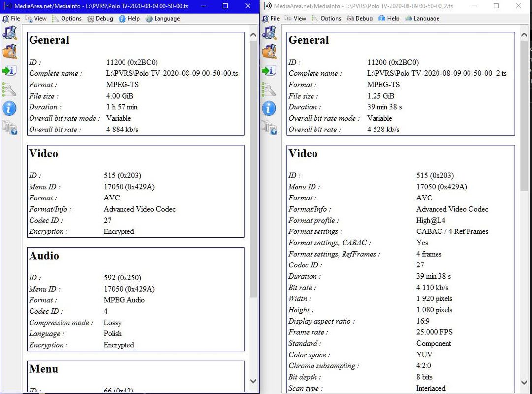Click display aspect ratio value 16:9
The image size is (532, 394).
pyautogui.click(x=423, y=321)
